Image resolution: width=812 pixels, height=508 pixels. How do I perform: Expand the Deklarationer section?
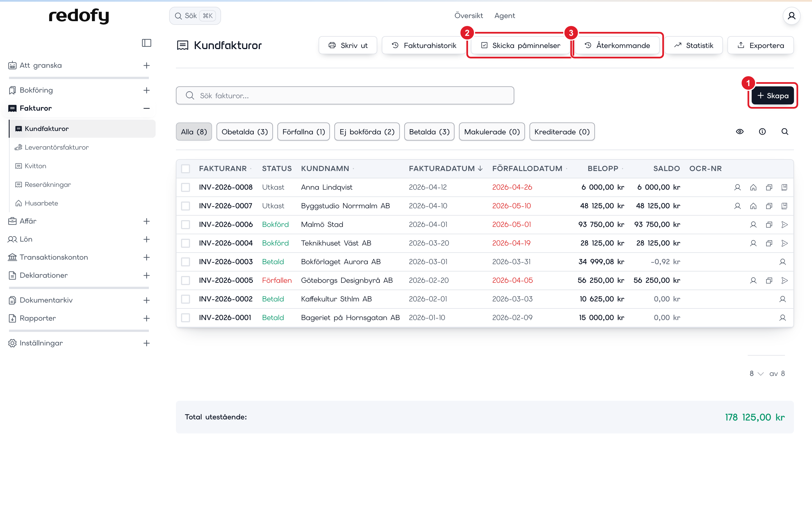pos(147,275)
